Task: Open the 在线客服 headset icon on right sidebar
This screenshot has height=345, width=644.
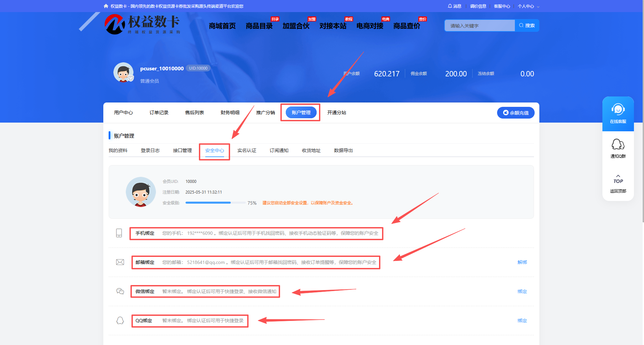Action: coord(618,109)
